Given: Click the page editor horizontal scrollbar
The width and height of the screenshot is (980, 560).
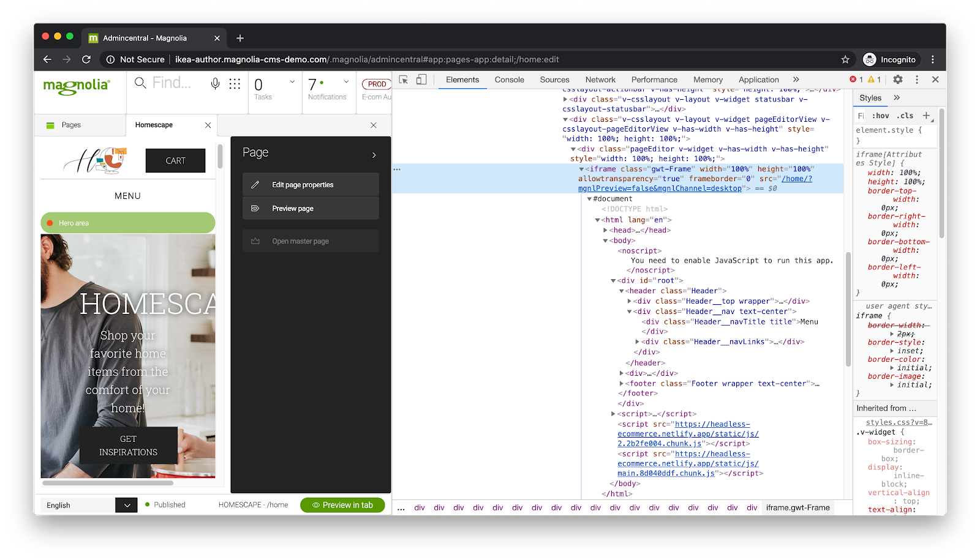Looking at the screenshot, I should coord(107,483).
